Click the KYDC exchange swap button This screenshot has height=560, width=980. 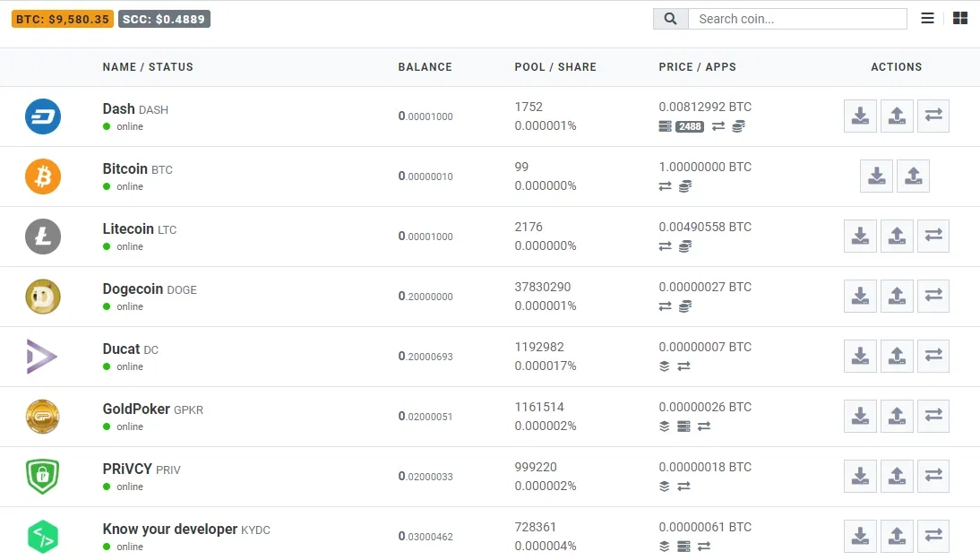click(x=933, y=536)
